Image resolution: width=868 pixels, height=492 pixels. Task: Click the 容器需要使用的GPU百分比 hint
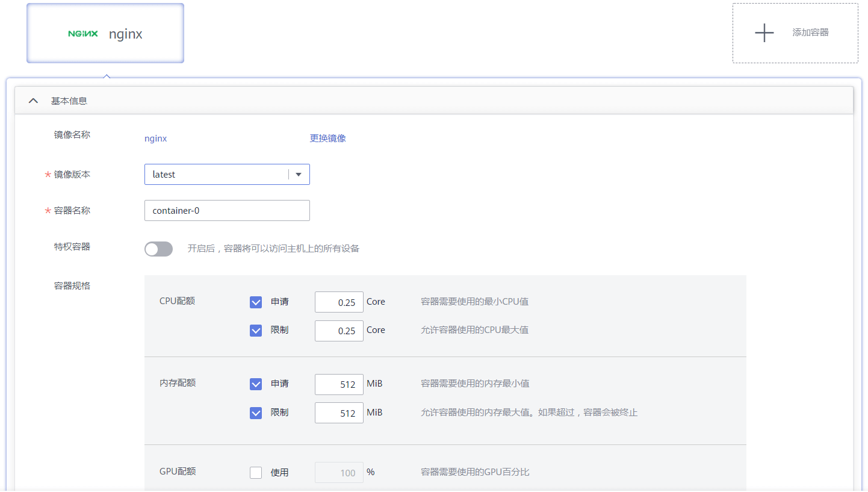coord(475,472)
